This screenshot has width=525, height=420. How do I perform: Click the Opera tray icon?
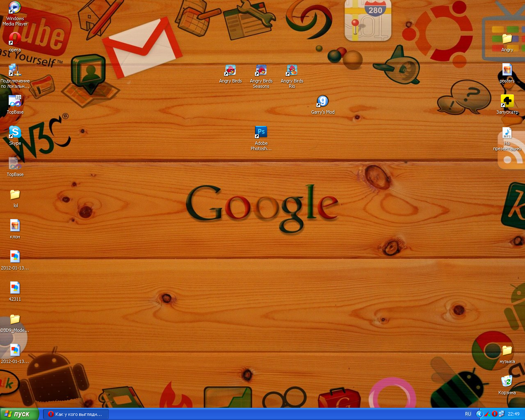coord(495,414)
